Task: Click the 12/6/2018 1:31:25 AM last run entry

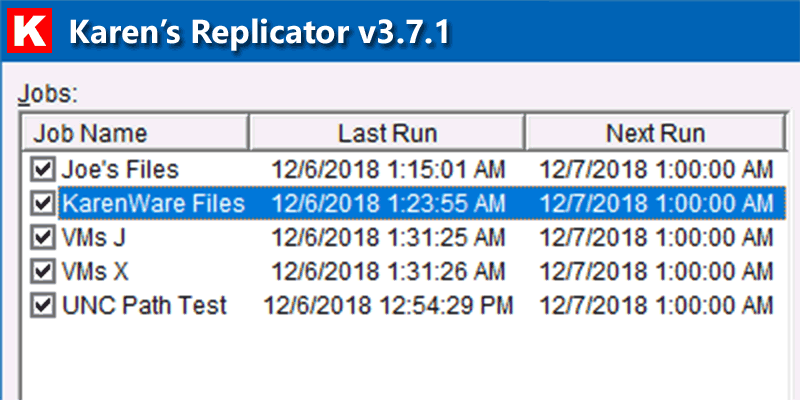Action: pyautogui.click(x=388, y=238)
